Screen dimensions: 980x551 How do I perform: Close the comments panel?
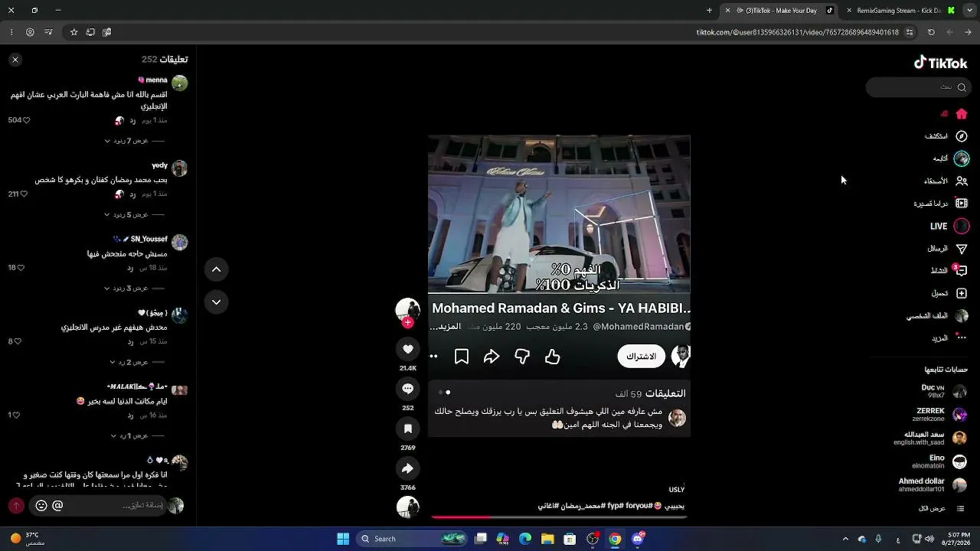click(15, 59)
